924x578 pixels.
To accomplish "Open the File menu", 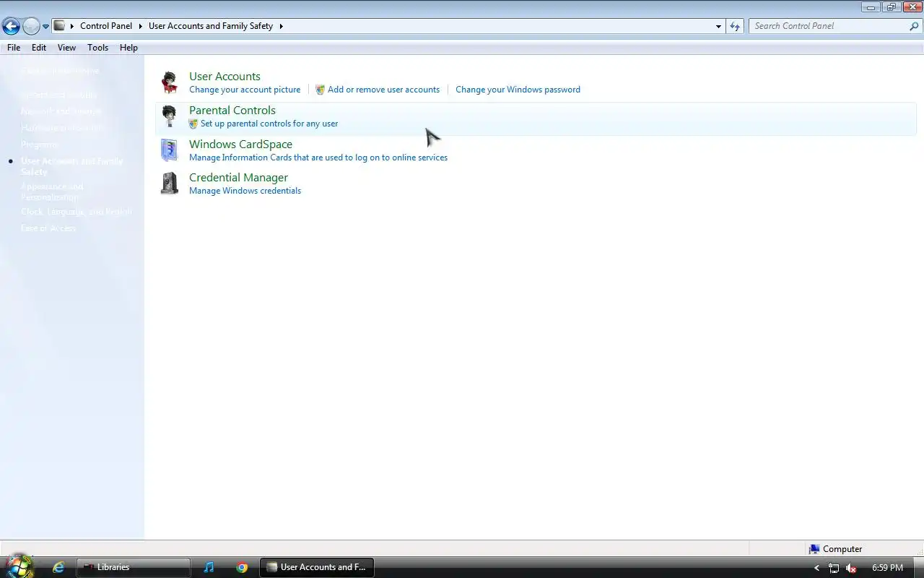I will [14, 48].
